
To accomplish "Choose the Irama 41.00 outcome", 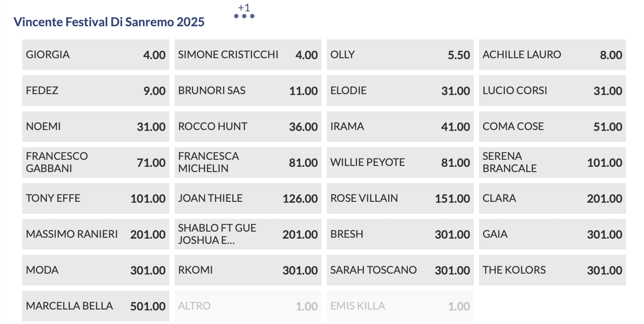I will (x=400, y=127).
